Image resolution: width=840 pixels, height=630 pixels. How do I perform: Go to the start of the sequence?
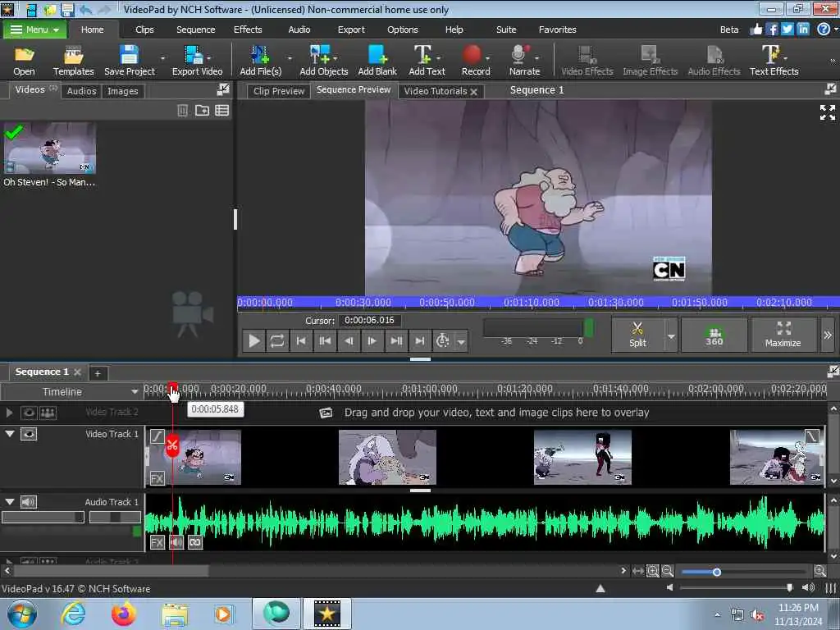[301, 340]
